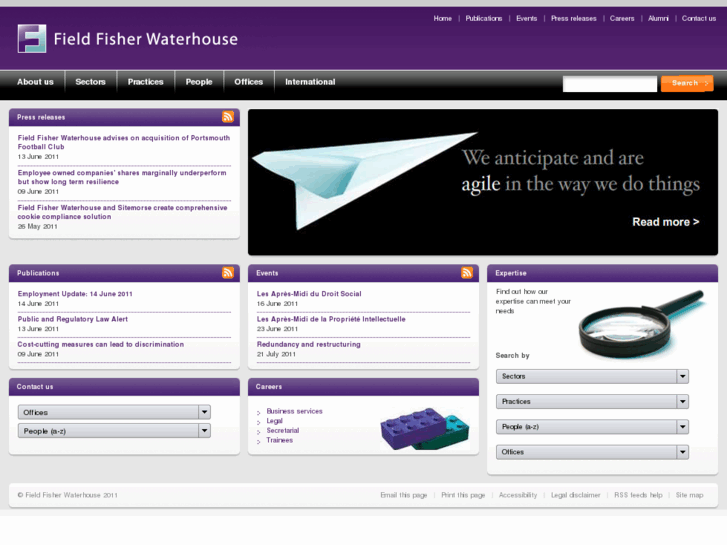Click the Lego bricks Careers image
Image resolution: width=727 pixels, height=545 pixels.
(x=425, y=429)
